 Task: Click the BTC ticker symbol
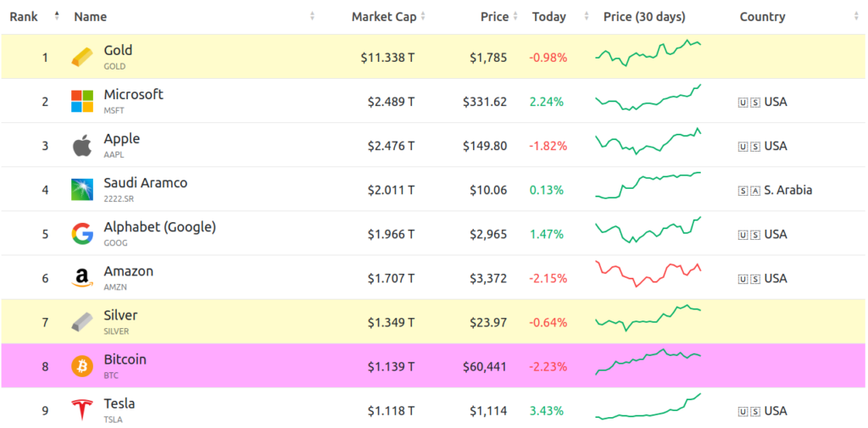(x=111, y=375)
